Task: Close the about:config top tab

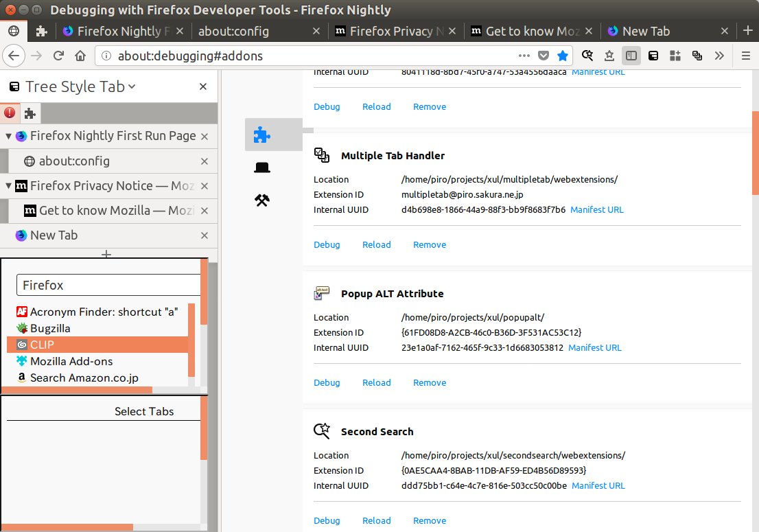Action: coord(316,31)
